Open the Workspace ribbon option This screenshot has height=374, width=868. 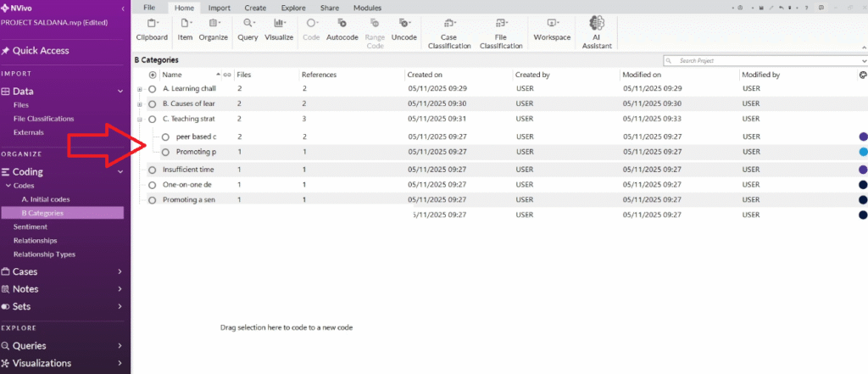[552, 29]
